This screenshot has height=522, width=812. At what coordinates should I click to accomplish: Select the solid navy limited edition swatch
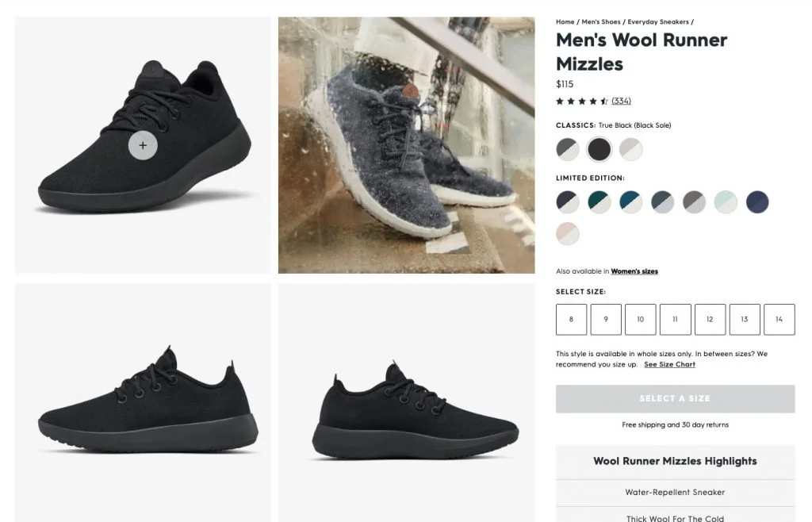(x=757, y=202)
